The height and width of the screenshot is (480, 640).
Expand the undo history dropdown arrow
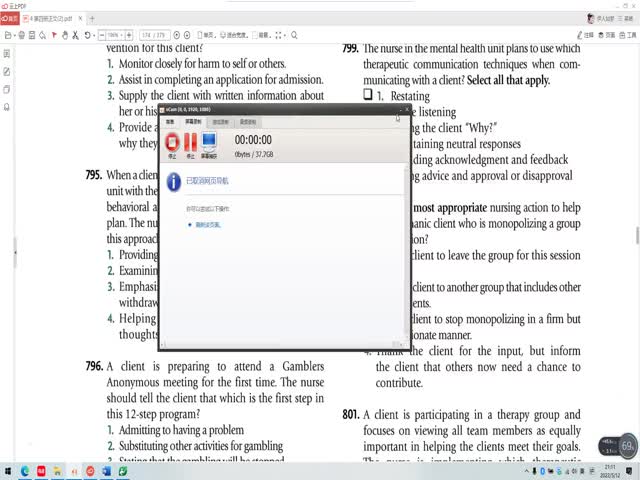[x=97, y=34]
